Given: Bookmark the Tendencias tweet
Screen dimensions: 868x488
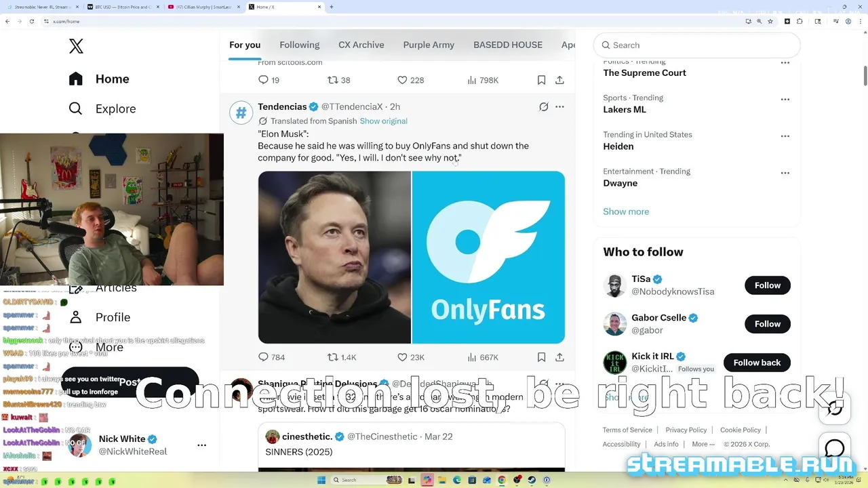Looking at the screenshot, I should [x=541, y=357].
